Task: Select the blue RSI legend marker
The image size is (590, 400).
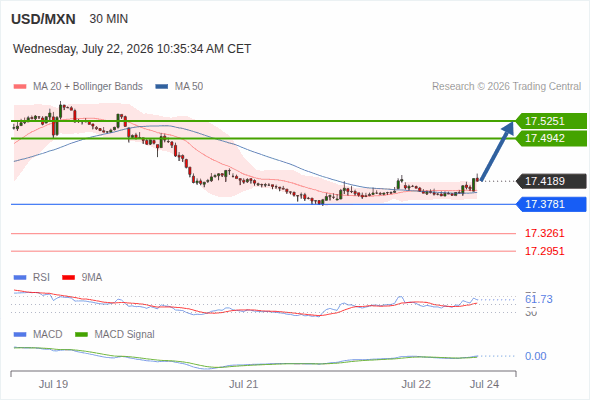Action: [20, 278]
